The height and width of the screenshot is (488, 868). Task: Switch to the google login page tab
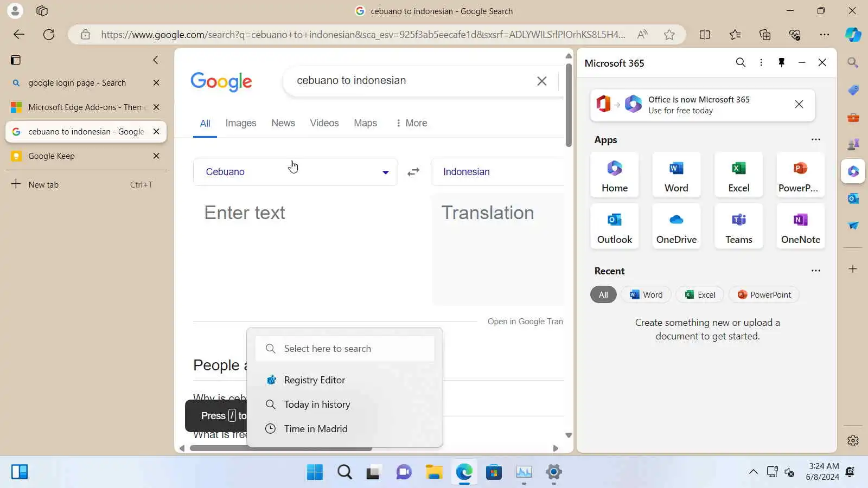click(x=86, y=83)
